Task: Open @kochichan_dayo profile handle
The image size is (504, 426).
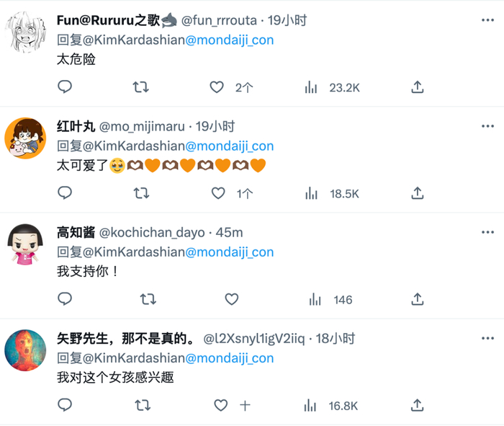Action: 151,233
